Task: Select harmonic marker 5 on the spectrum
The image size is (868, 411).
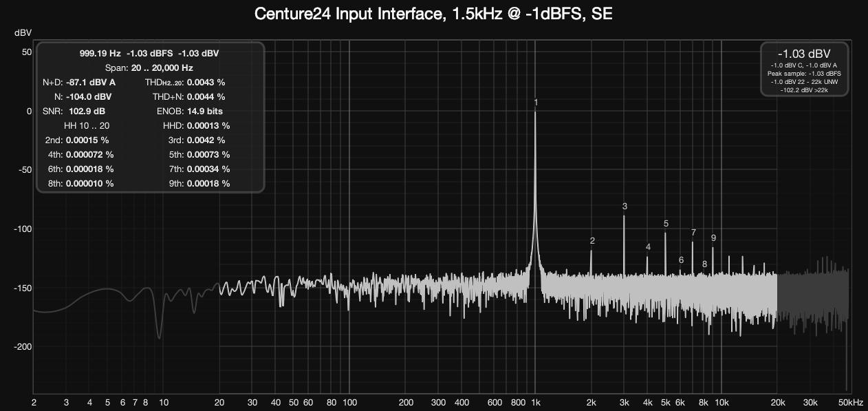Action: (666, 224)
